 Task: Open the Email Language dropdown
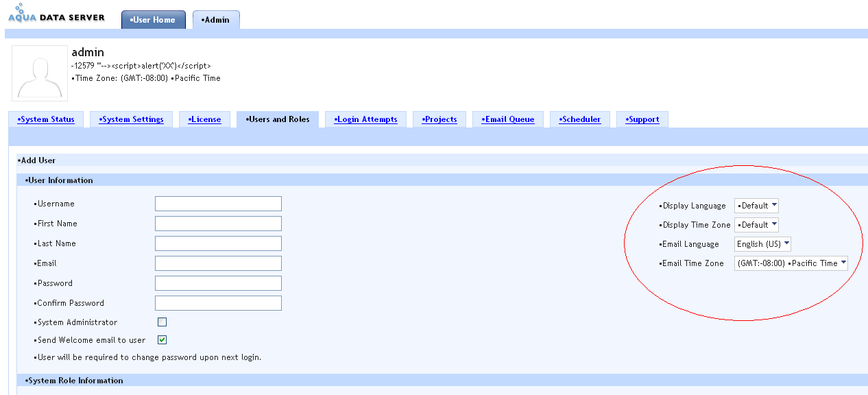[762, 244]
